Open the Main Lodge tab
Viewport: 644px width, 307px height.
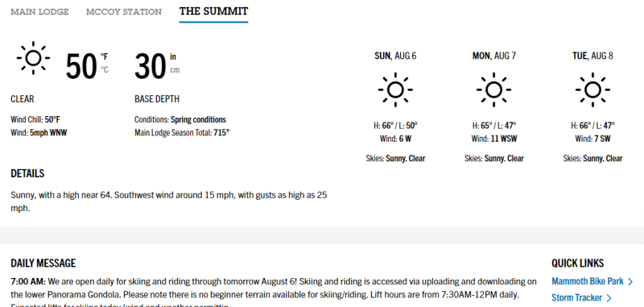[39, 12]
